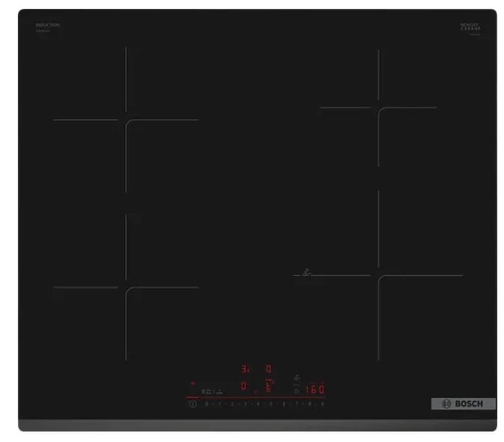This screenshot has height=442, width=504.
Task: Tap the frying sensor pan icon above the clock
Action: pos(297,377)
